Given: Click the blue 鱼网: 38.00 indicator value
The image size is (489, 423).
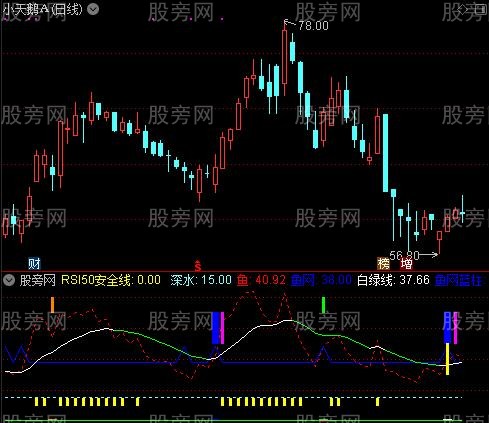Looking at the screenshot, I should (x=321, y=280).
